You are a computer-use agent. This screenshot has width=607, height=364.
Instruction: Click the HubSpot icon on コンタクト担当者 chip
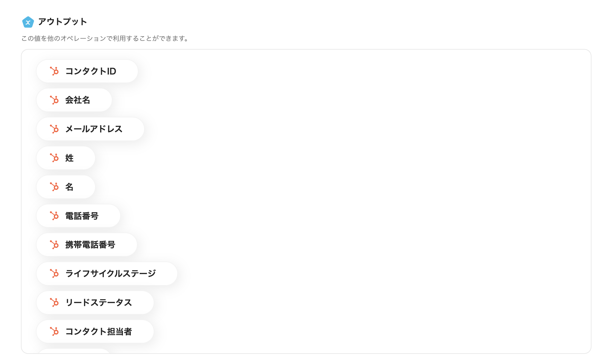55,331
